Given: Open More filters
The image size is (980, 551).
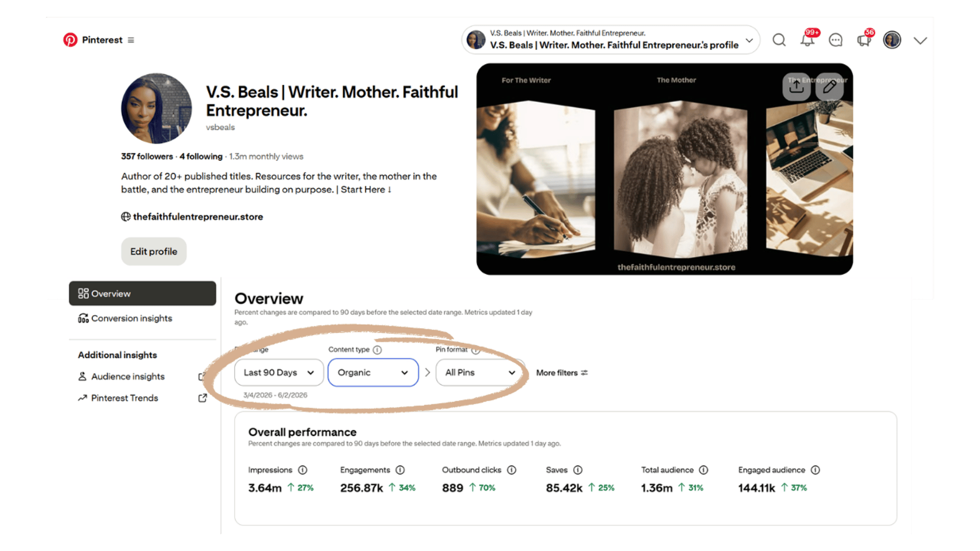Looking at the screenshot, I should click(562, 373).
